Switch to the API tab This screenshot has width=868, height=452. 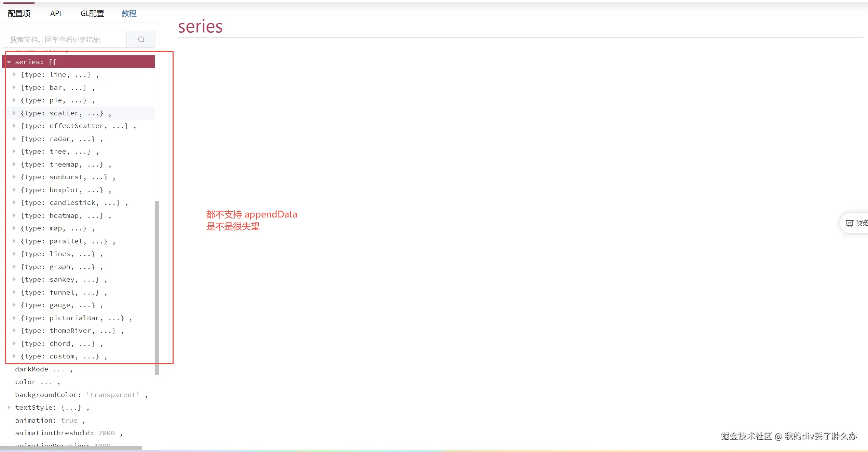[x=55, y=14]
